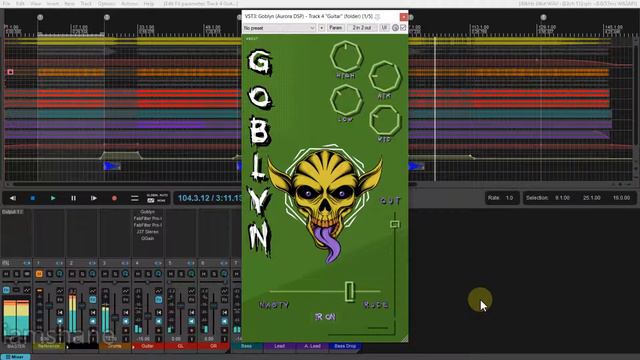Viewport: 640px width, 360px height.
Task: Click the Guitar track's round FX button
Action: coord(158,274)
